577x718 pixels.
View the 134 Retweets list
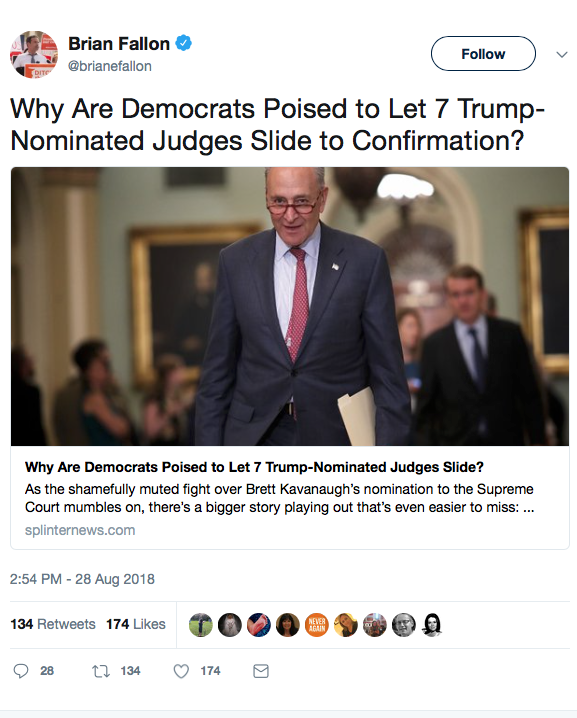coord(53,624)
